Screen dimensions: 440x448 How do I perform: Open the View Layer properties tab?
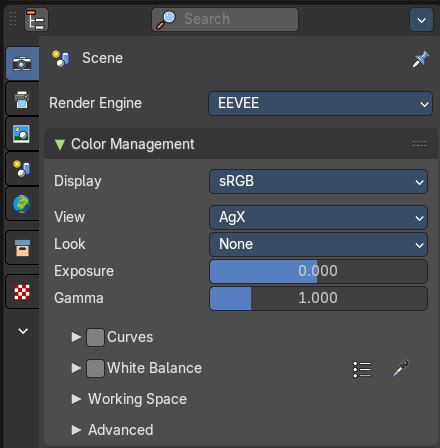point(22,134)
